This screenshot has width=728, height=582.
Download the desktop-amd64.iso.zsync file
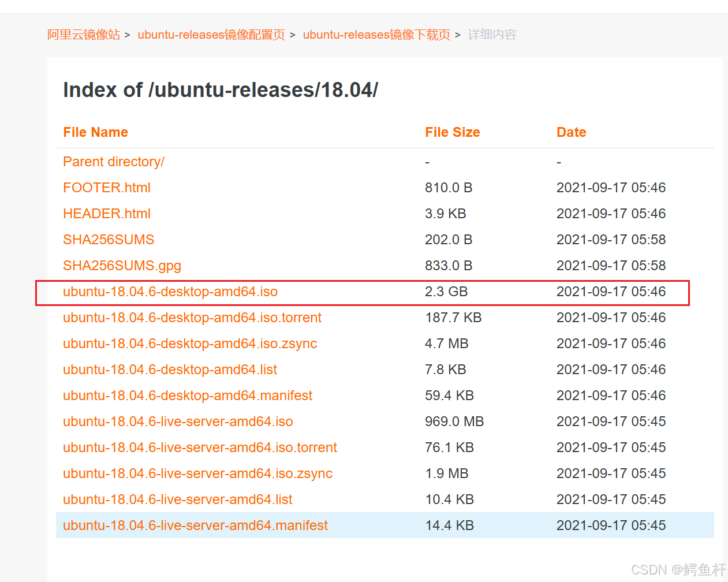pyautogui.click(x=190, y=344)
